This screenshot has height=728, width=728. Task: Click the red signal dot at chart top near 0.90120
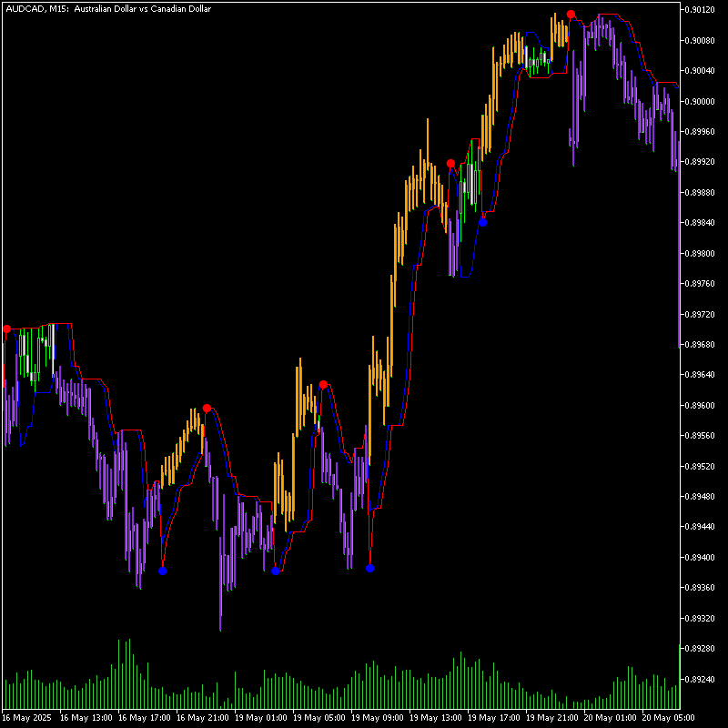(x=571, y=15)
